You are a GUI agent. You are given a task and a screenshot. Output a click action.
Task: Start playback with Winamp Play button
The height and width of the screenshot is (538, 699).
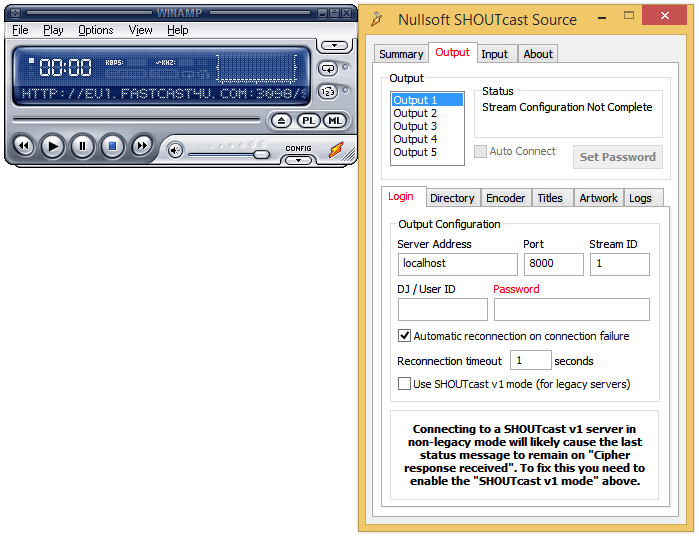coord(53,146)
